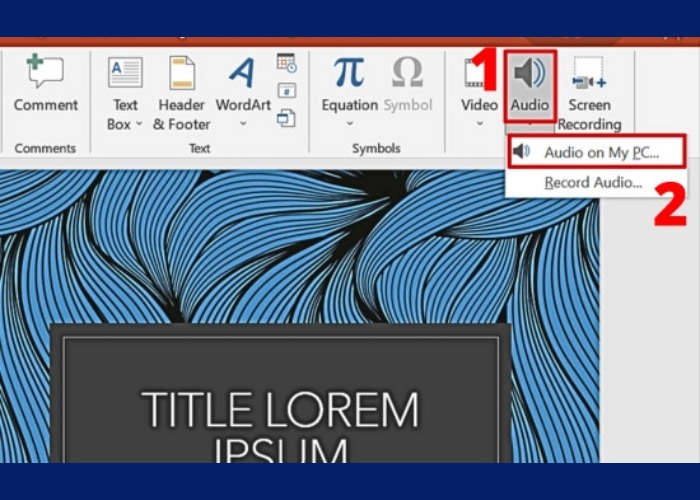Insert Object icon in Text group
The image size is (700, 500).
coord(286,118)
